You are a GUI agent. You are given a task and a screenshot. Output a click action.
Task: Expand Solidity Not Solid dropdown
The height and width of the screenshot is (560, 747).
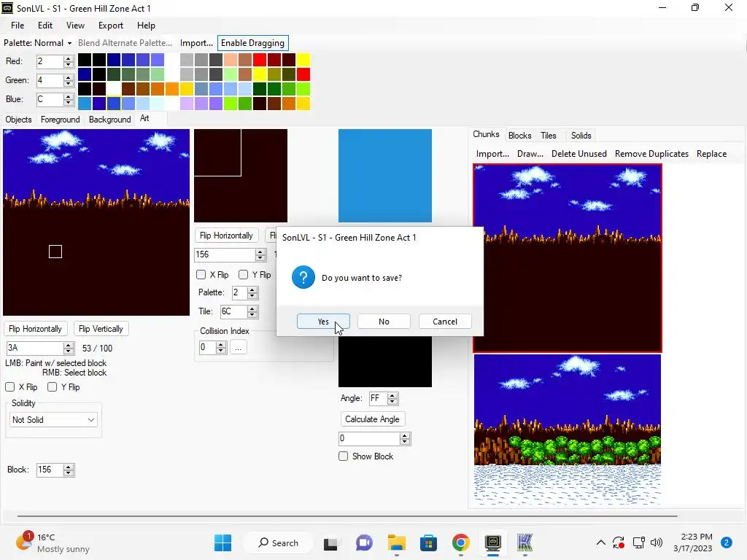point(54,419)
